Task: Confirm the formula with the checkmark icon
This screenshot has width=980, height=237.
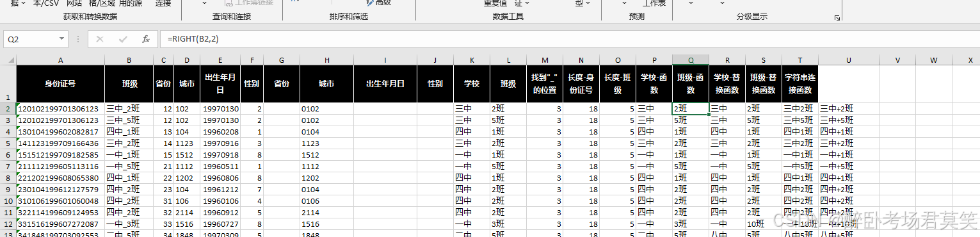Action: pos(123,39)
